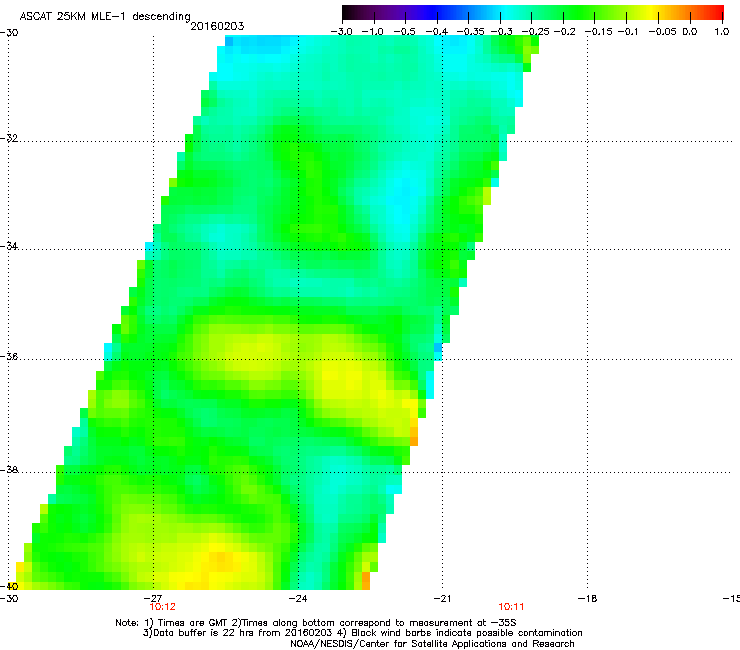Click the -34 latitude axis label

(9, 246)
